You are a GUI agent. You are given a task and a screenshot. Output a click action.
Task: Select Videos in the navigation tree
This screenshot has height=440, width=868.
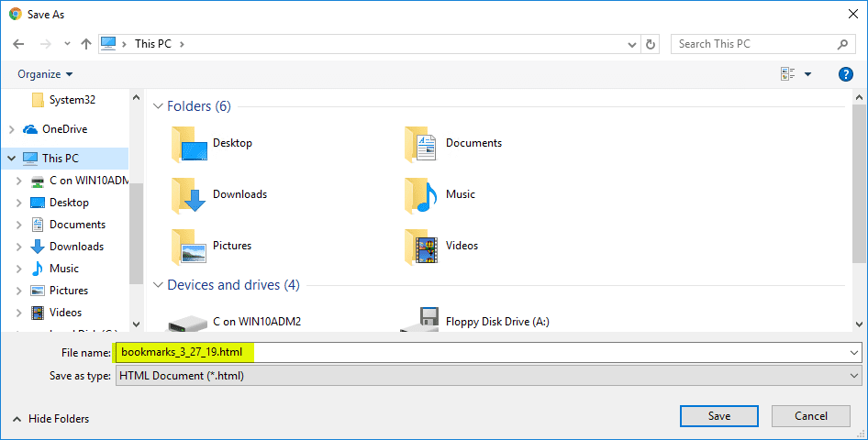click(57, 313)
